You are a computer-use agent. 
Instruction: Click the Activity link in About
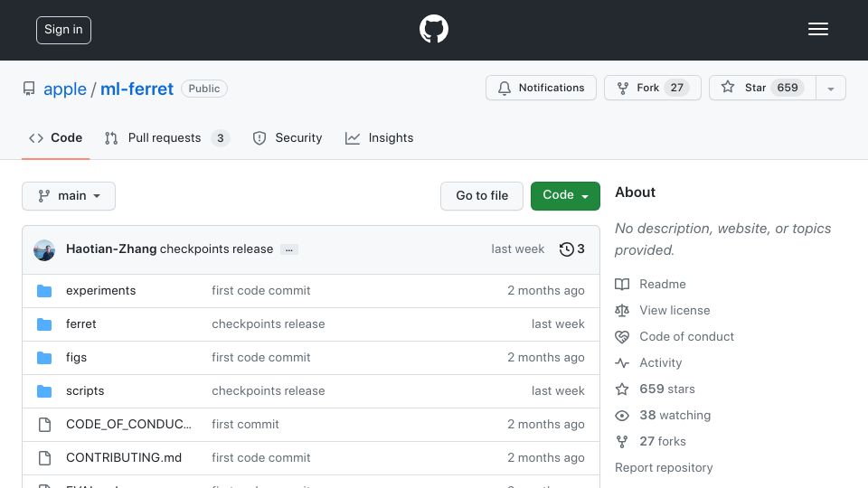[660, 363]
